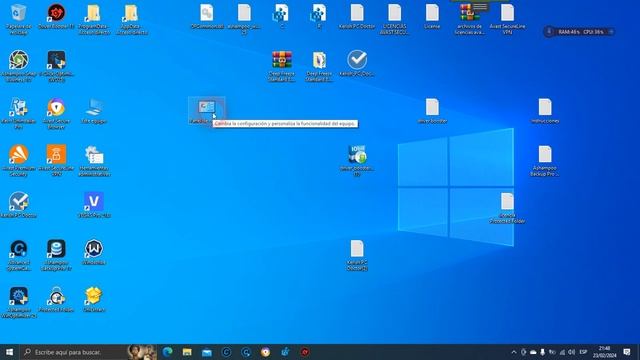Open Microsoft Edge from the taskbar
The height and width of the screenshot is (360, 640).
point(167,352)
